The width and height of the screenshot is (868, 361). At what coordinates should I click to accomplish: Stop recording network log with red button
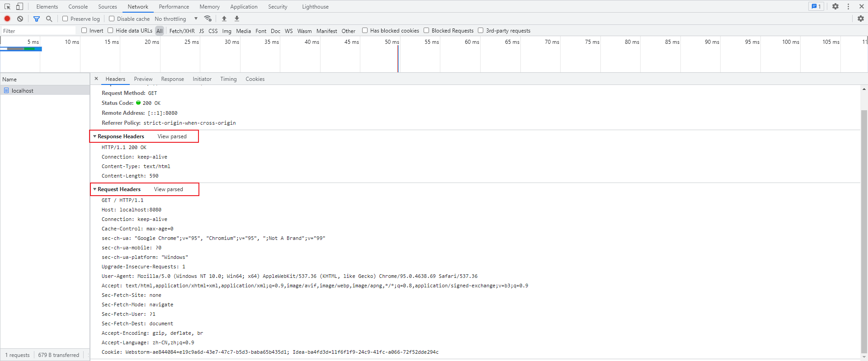pyautogui.click(x=7, y=19)
